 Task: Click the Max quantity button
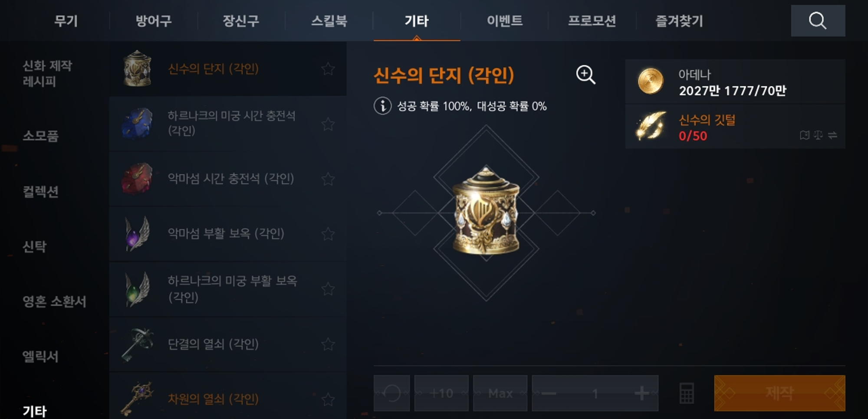click(x=500, y=393)
